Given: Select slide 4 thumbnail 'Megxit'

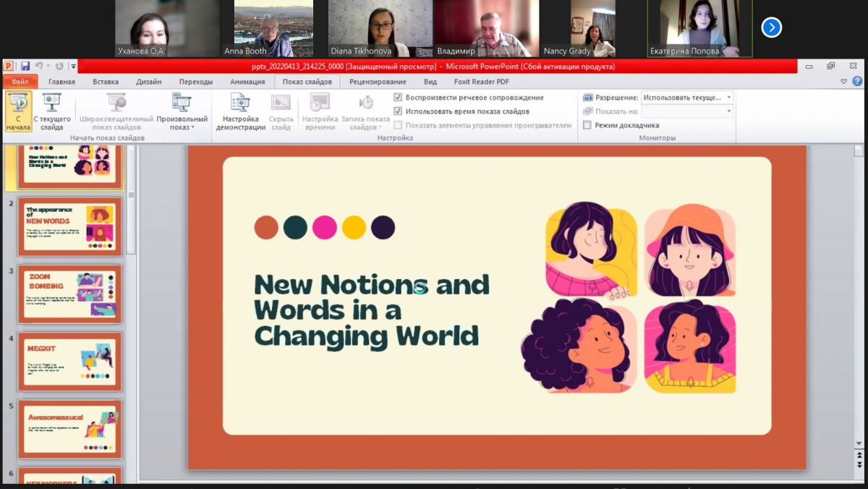Looking at the screenshot, I should [x=70, y=362].
